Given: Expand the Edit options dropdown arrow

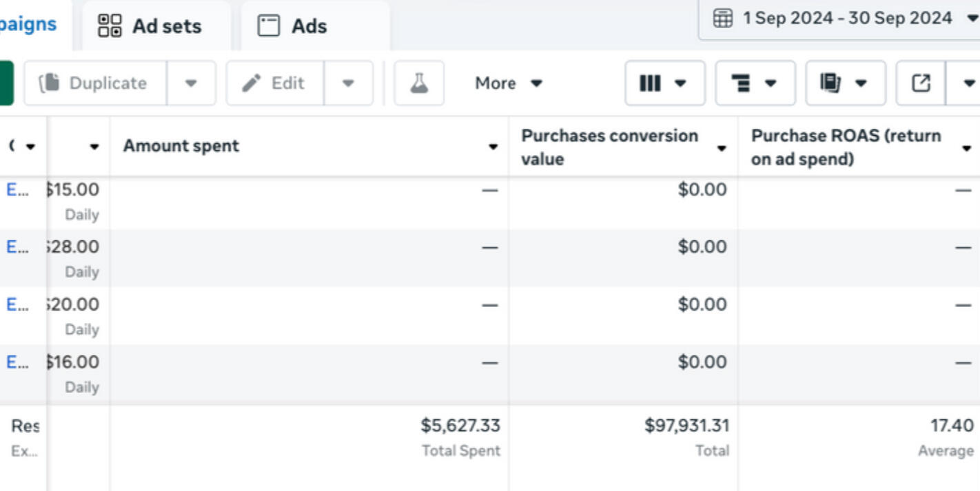Looking at the screenshot, I should [348, 83].
